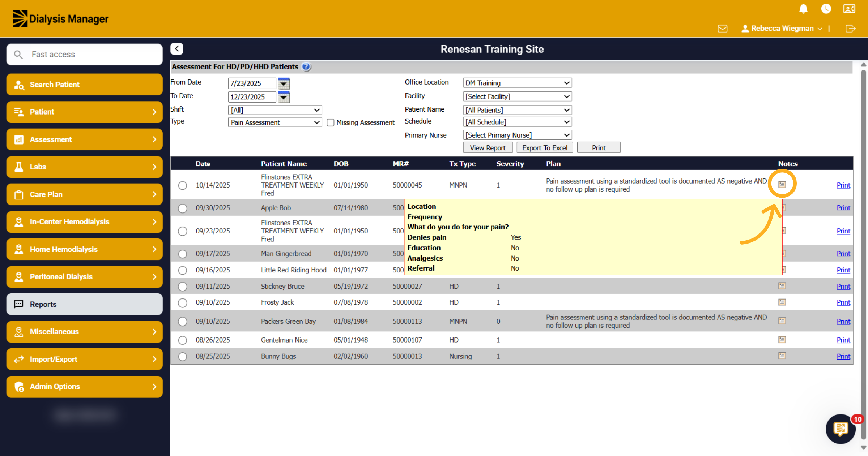Open the Reports menu item
This screenshot has height=456, width=868.
pos(84,304)
